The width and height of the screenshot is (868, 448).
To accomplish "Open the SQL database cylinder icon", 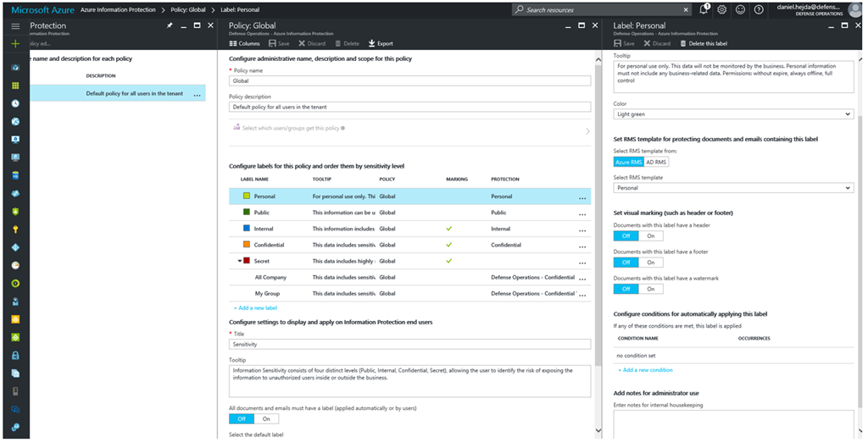I will (15, 175).
